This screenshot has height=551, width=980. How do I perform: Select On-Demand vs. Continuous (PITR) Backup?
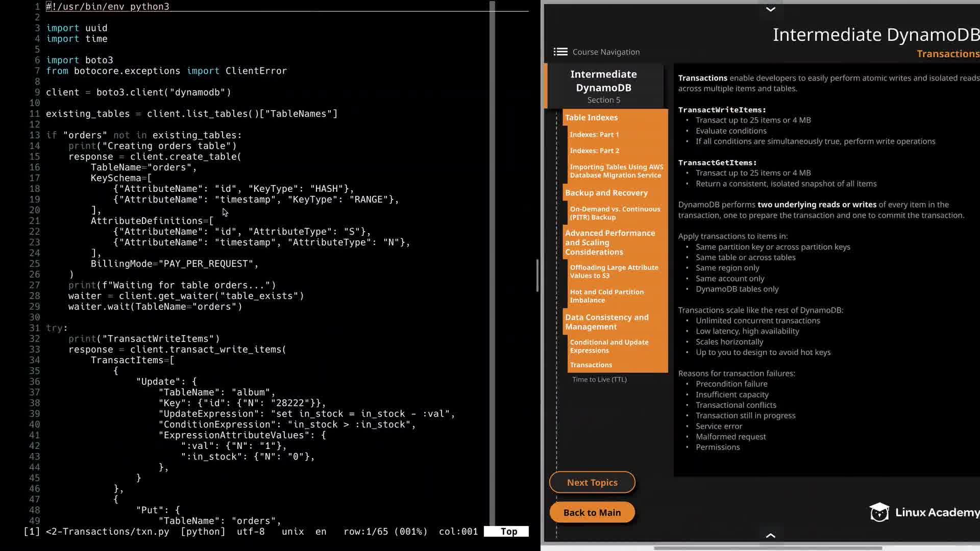pyautogui.click(x=615, y=213)
